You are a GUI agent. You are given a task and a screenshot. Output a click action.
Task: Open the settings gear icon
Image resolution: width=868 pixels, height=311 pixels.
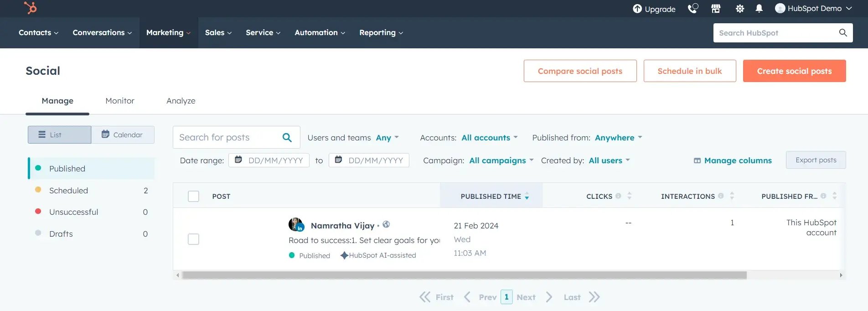[x=739, y=9]
